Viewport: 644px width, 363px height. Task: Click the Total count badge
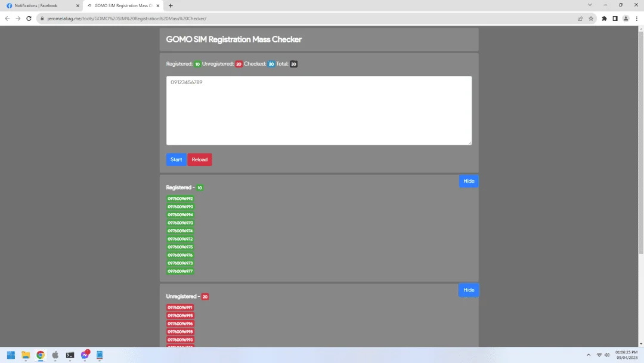tap(293, 64)
